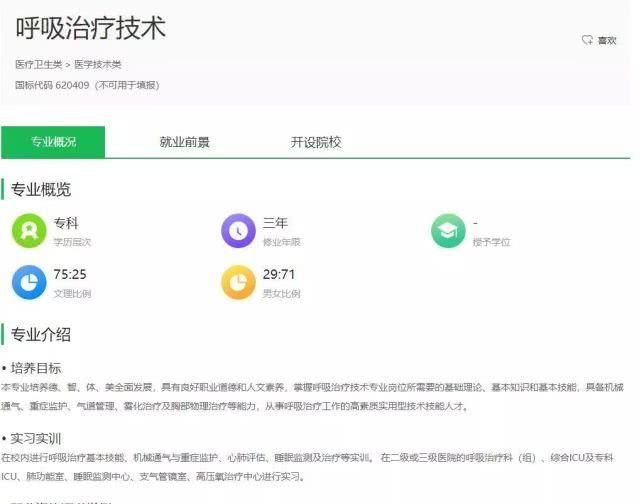Open the 医疗卫生类 breadcrumb link

click(x=39, y=64)
